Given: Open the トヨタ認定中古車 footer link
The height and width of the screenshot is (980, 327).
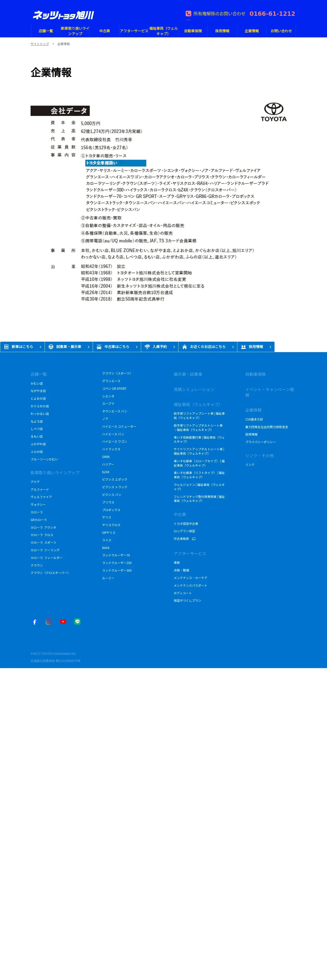Looking at the screenshot, I should click(186, 524).
